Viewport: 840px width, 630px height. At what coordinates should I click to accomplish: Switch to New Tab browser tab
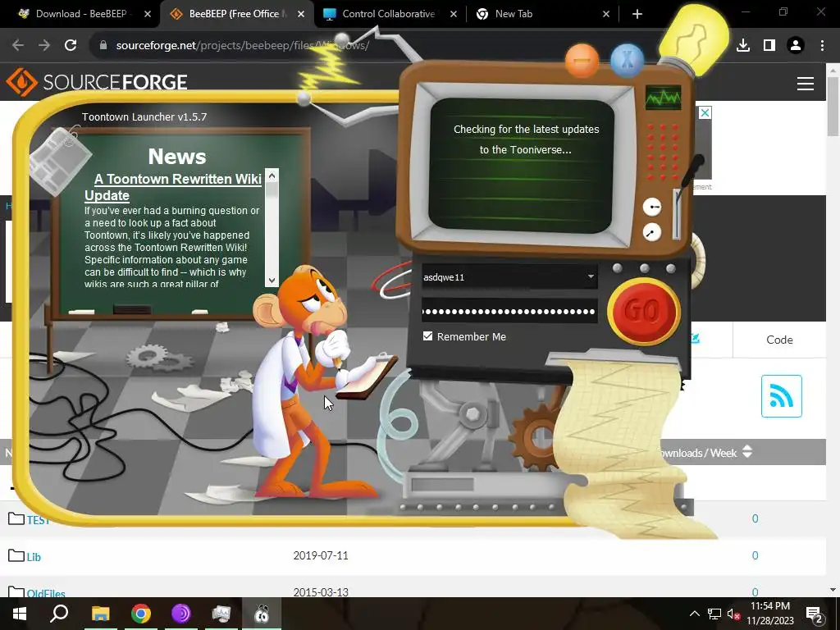[541, 14]
